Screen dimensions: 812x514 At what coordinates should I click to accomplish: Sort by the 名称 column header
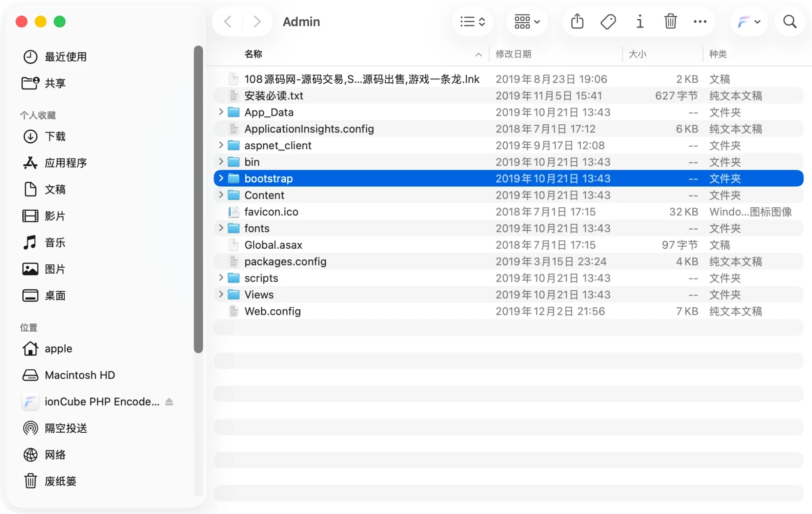click(253, 54)
